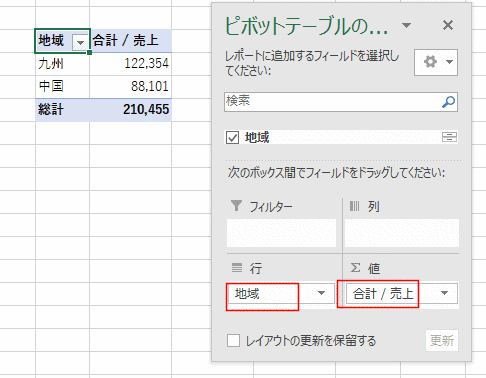The width and height of the screenshot is (486, 378).
Task: Click the 行 rows area icon
Action: pos(237,267)
